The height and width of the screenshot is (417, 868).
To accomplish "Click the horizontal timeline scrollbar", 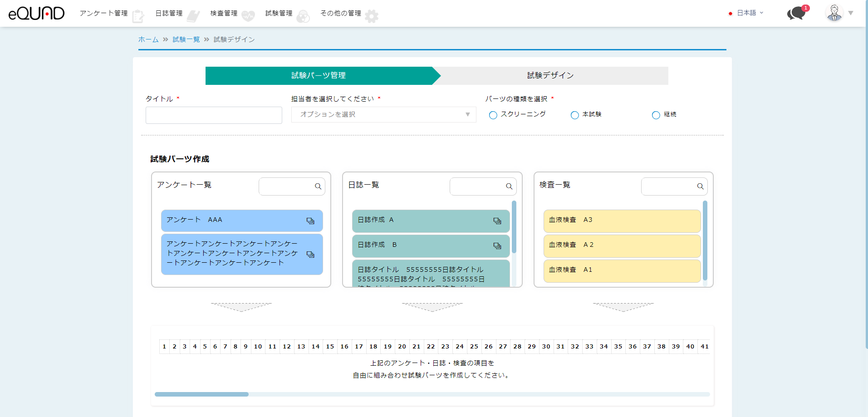I will point(202,394).
